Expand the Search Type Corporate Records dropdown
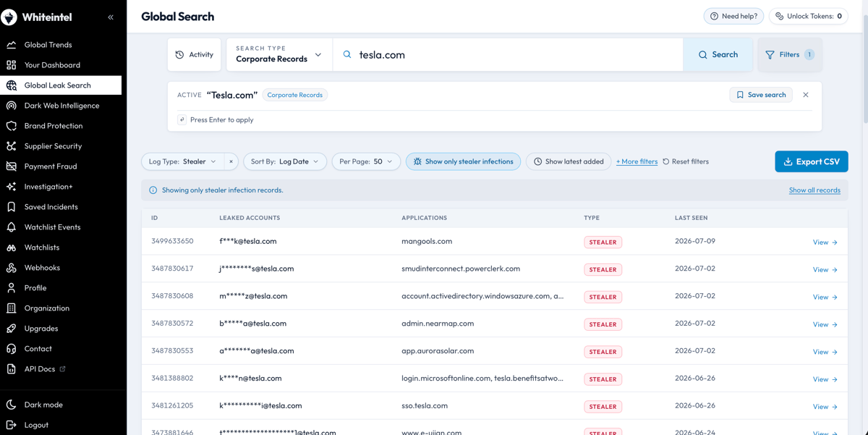 coord(279,54)
